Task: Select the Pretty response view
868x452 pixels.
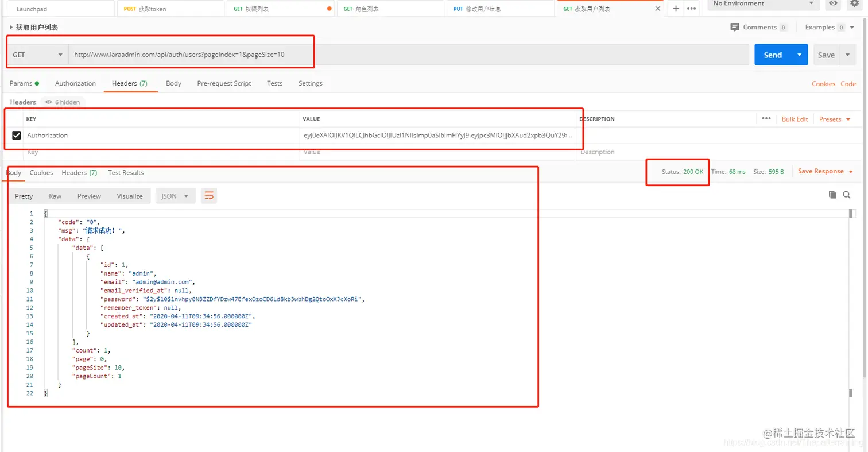Action: click(24, 196)
